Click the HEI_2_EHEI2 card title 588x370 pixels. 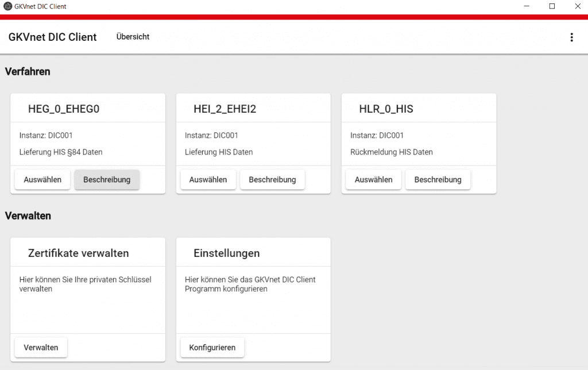225,109
